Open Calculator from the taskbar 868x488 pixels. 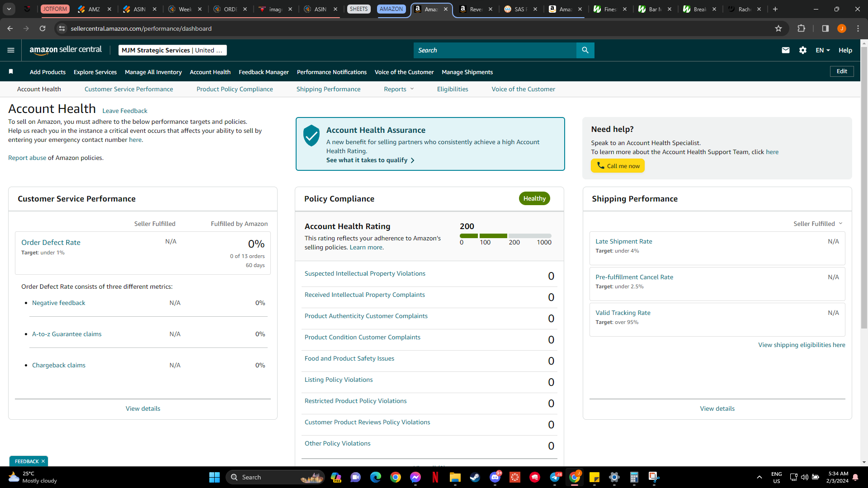click(x=634, y=477)
